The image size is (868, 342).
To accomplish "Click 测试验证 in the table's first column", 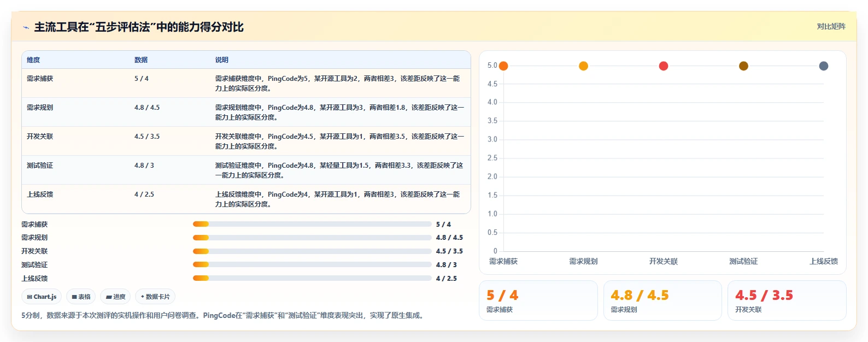I will coord(40,166).
